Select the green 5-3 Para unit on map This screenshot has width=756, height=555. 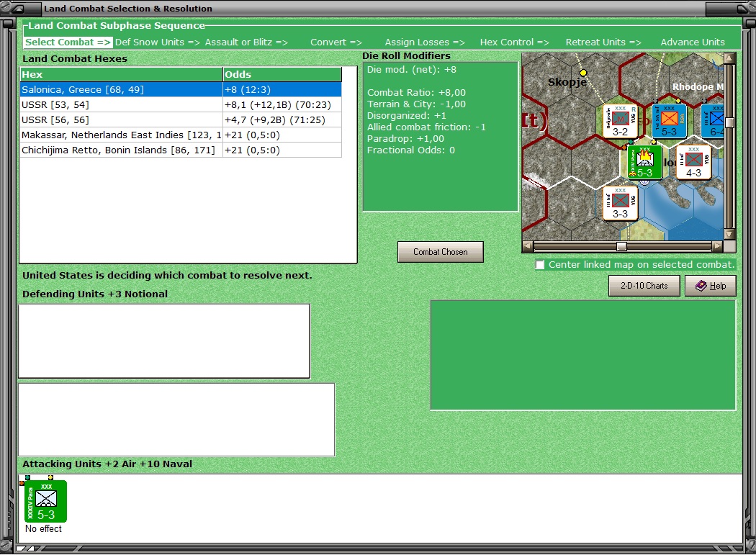pos(644,163)
